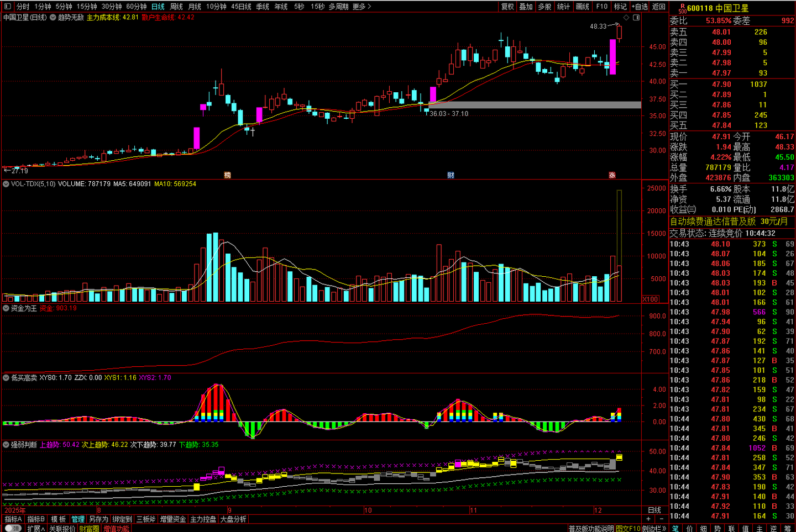Image resolution: width=796 pixels, height=532 pixels.
Task: Open the 普及版功能说明 link
Action: click(591, 529)
